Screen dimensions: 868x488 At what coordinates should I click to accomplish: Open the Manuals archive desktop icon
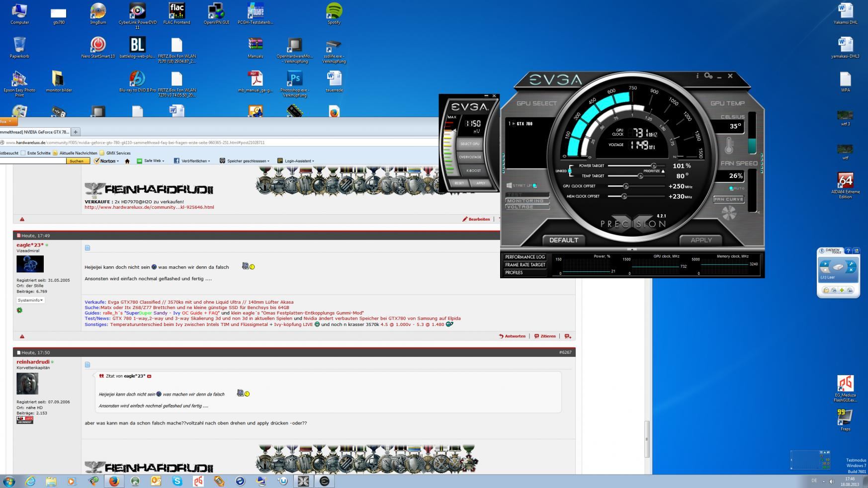[x=256, y=47]
